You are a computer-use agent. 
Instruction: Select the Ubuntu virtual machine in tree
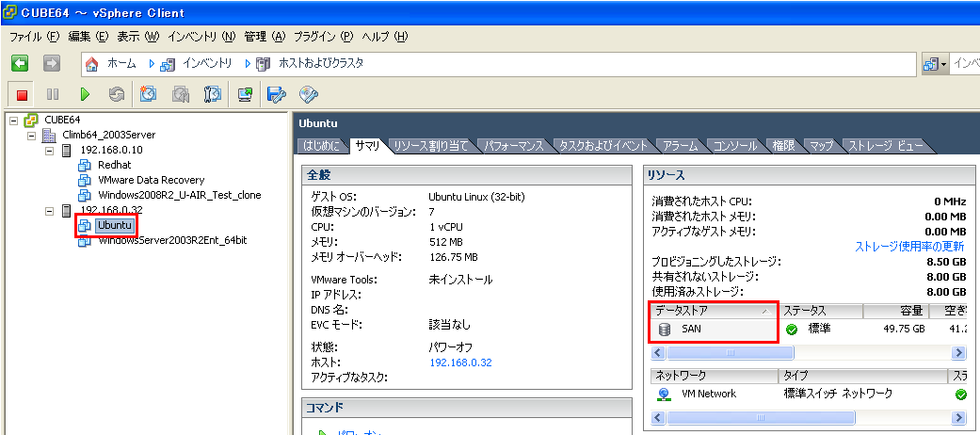pyautogui.click(x=114, y=225)
